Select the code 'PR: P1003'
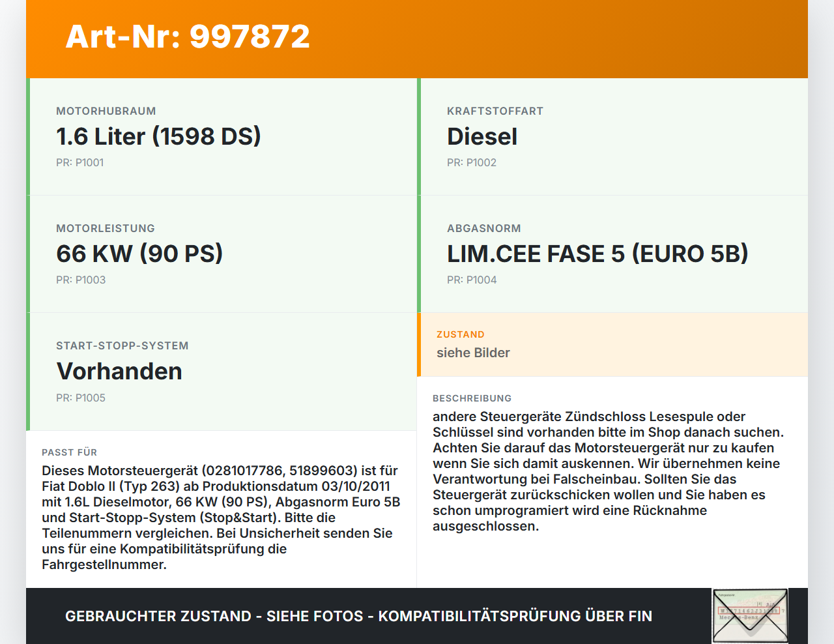 click(x=81, y=280)
